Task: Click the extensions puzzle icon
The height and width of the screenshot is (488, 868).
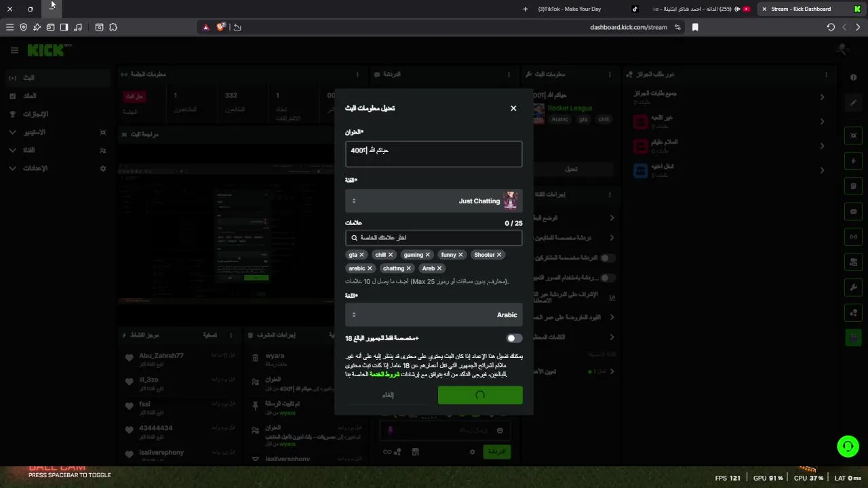Action: [113, 27]
